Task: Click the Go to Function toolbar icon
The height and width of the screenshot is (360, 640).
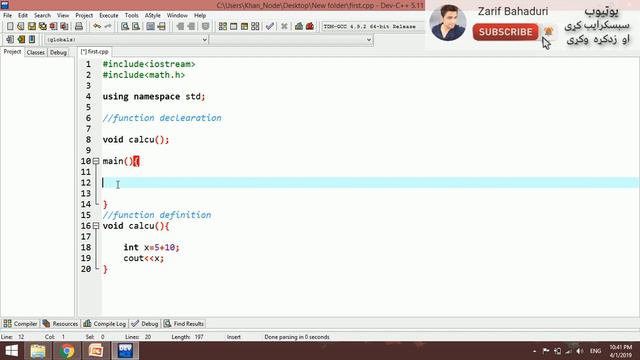Action: (x=151, y=27)
